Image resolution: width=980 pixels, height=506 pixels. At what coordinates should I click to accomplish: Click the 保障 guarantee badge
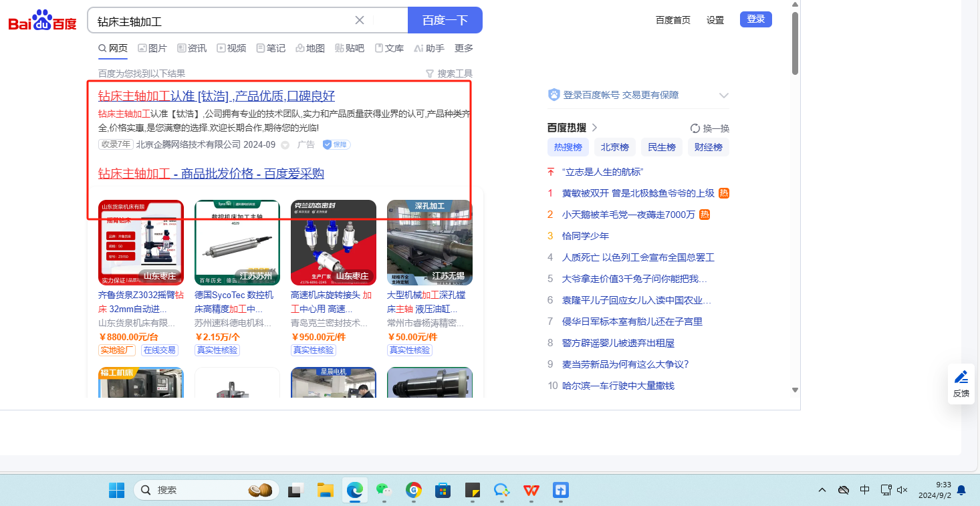[336, 144]
